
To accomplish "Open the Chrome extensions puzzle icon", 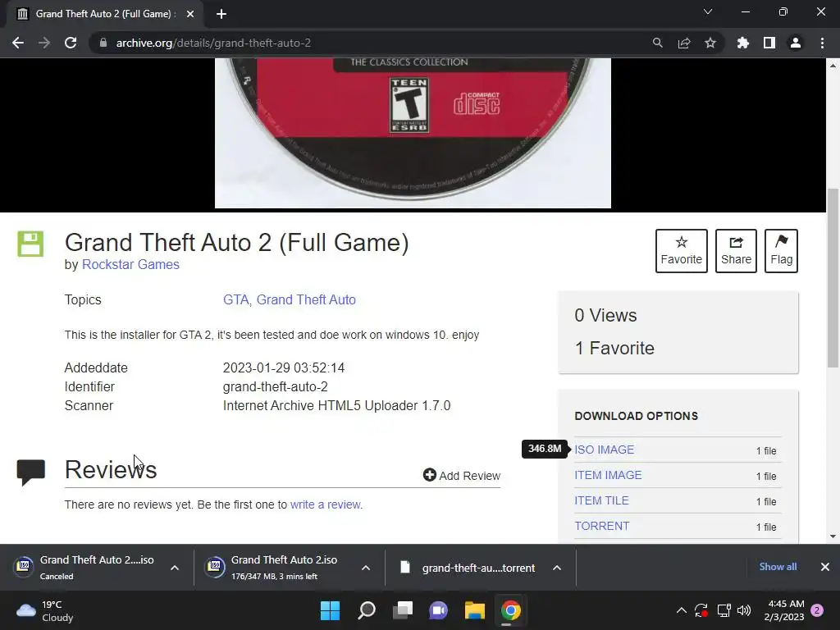I will [743, 43].
